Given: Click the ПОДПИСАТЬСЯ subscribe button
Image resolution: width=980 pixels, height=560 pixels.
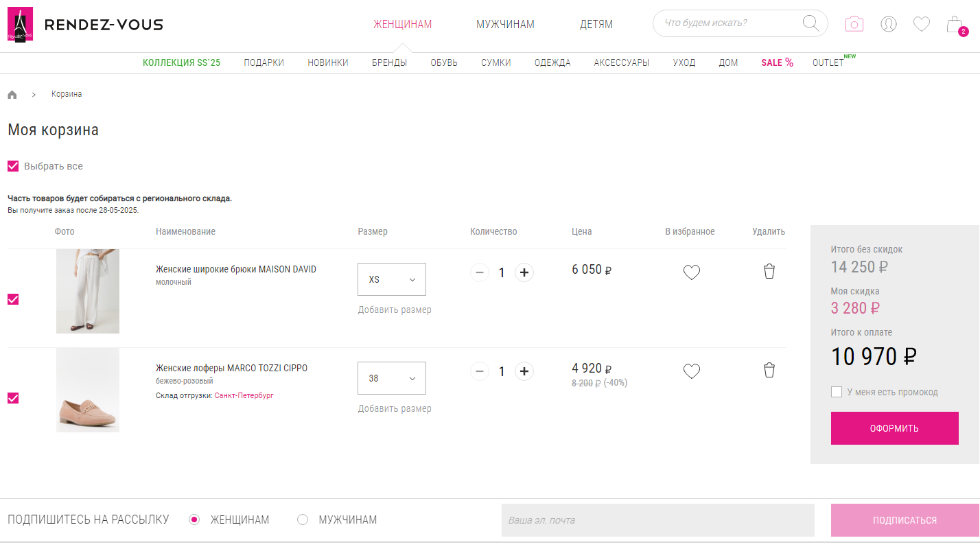Looking at the screenshot, I should (905, 520).
